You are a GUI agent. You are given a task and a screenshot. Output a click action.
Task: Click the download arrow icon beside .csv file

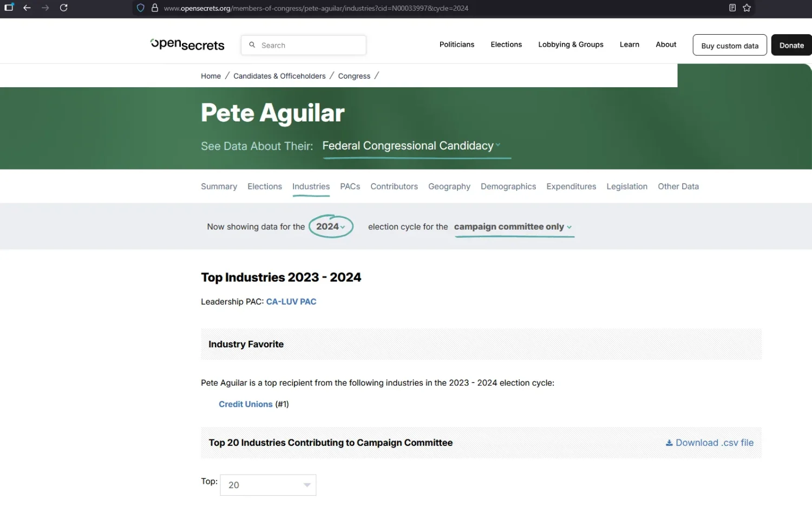click(669, 443)
